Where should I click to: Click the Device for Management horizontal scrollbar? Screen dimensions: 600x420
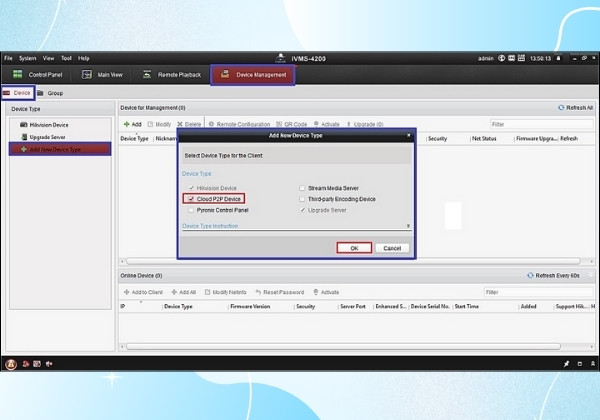coord(353,261)
